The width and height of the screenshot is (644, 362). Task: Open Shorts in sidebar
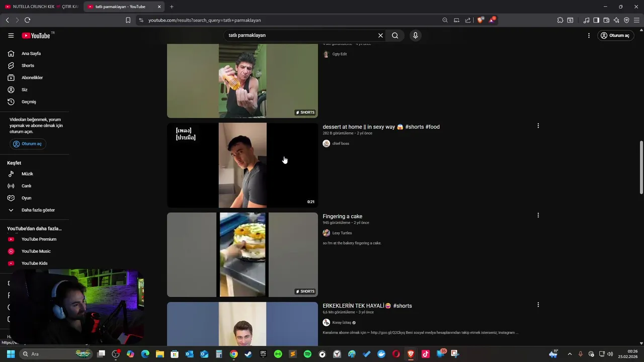28,65
